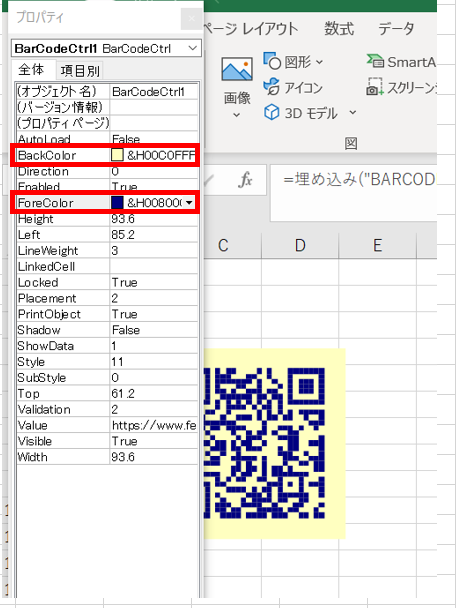Screen dimensions: 456x608
Task: Expand the 画像 dropdown chevron
Action: point(237,115)
